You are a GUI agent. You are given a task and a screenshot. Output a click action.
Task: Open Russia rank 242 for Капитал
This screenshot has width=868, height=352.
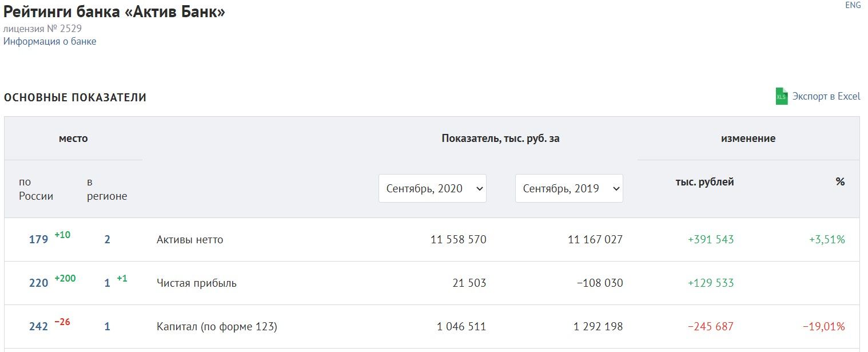coord(38,327)
